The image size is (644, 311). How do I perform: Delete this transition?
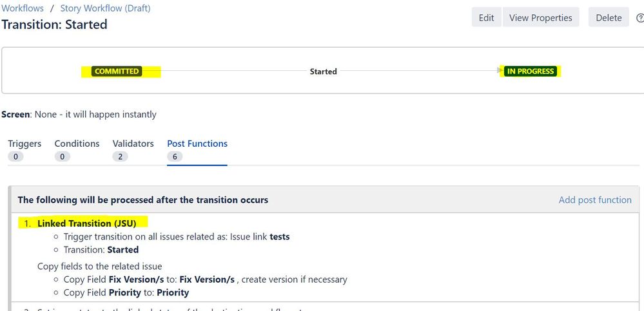608,17
